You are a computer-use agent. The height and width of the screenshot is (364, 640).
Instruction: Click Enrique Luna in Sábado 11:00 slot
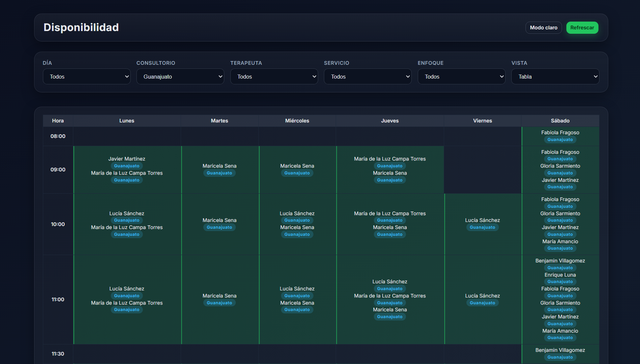click(560, 275)
